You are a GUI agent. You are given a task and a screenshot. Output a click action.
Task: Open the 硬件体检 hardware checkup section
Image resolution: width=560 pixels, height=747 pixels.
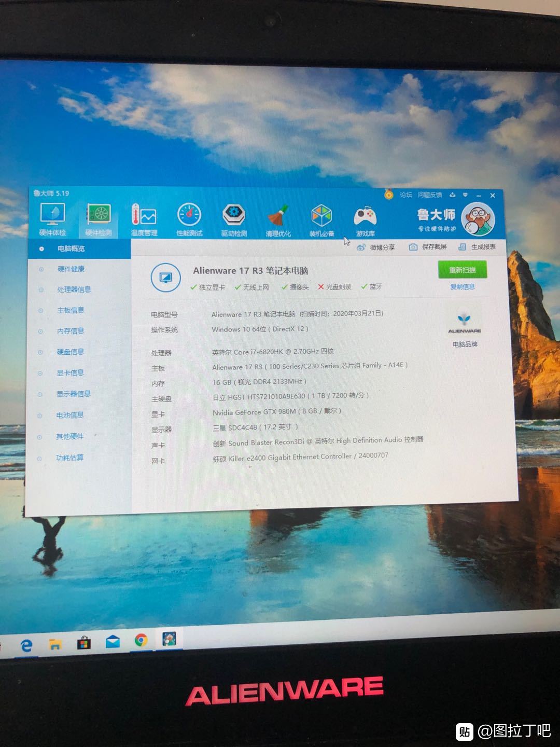[53, 219]
